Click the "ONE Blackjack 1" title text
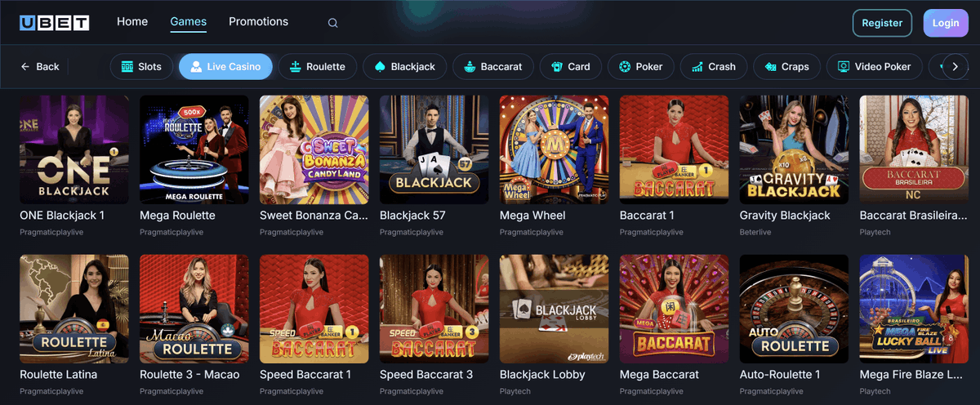The height and width of the screenshot is (405, 980). click(62, 216)
